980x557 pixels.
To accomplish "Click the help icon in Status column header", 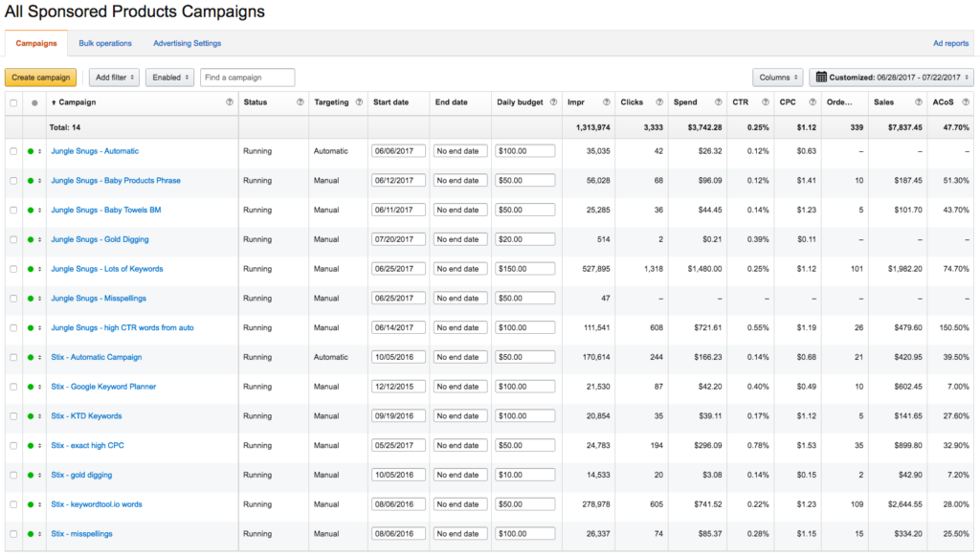I will (301, 102).
